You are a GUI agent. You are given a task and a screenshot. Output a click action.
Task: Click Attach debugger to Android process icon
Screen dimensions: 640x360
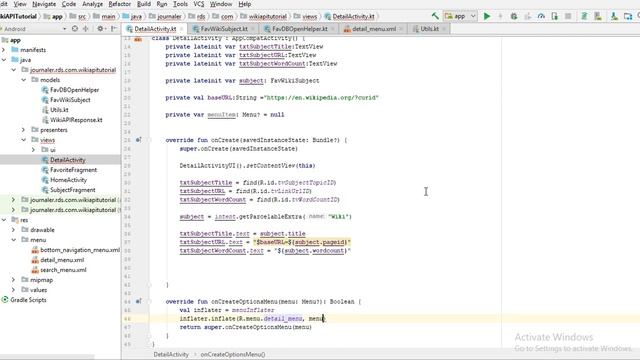[x=554, y=16]
